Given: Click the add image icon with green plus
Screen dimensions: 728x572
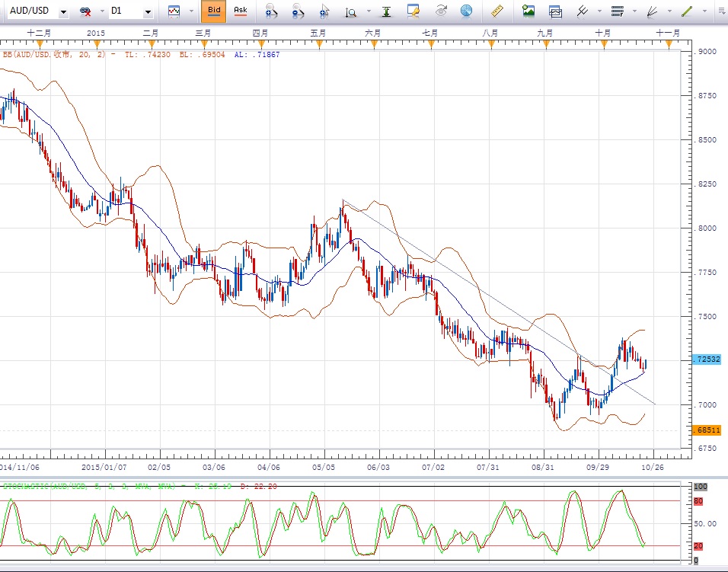Looking at the screenshot, I should (x=528, y=11).
